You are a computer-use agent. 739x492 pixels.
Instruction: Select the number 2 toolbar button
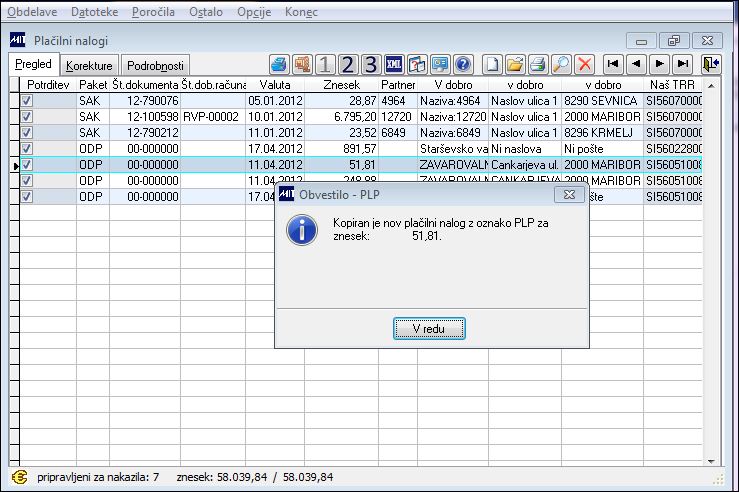coord(348,64)
